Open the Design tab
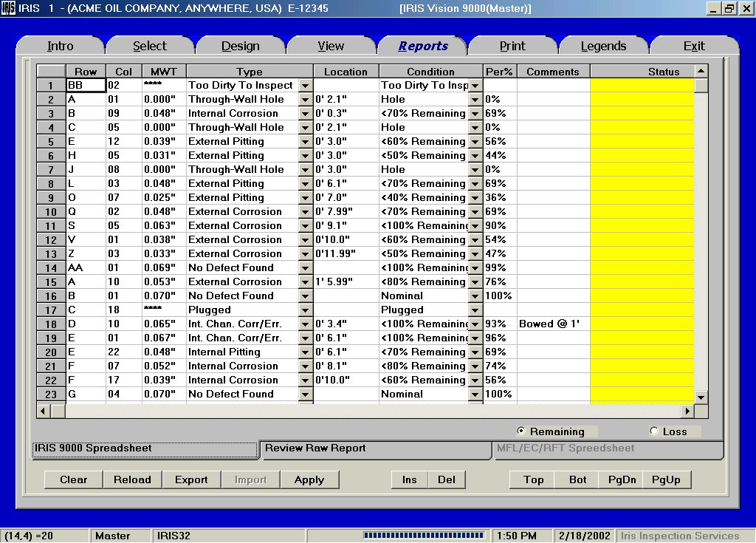This screenshot has height=543, width=756. [x=240, y=46]
